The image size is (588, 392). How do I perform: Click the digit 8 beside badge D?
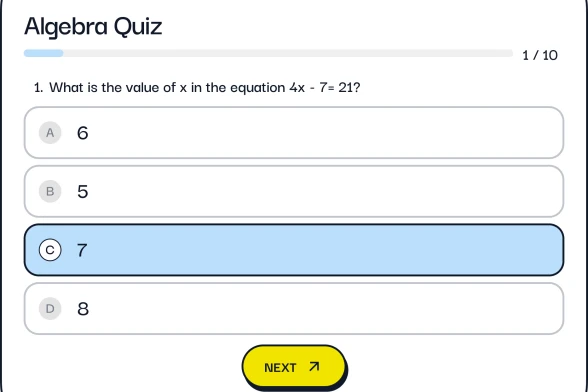83,309
